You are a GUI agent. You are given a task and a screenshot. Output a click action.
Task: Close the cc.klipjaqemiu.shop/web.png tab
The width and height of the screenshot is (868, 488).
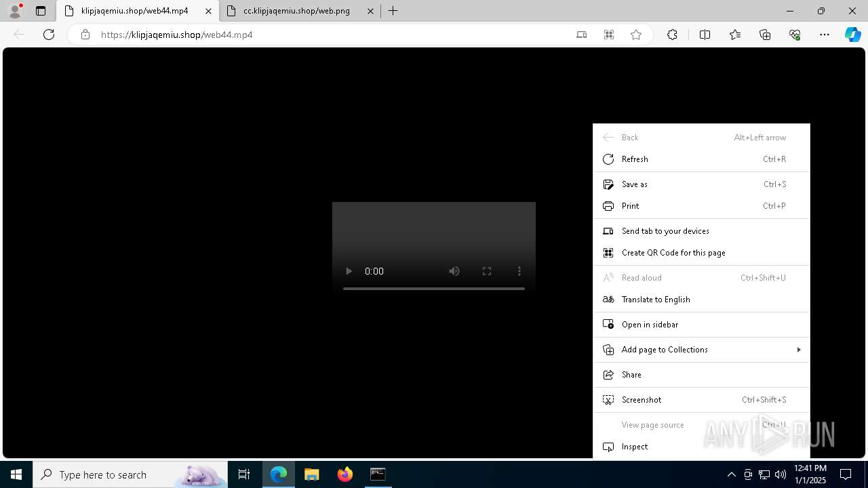[370, 11]
